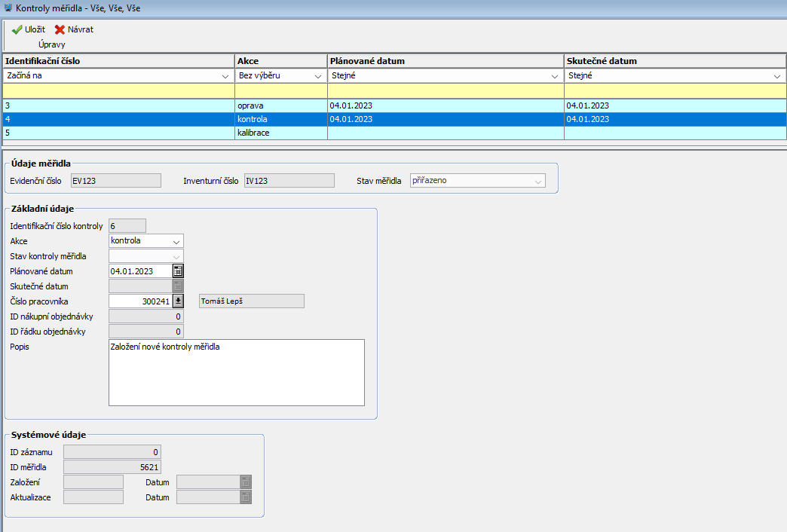Open the 'Bez výběru' filter dropdown

pos(317,76)
